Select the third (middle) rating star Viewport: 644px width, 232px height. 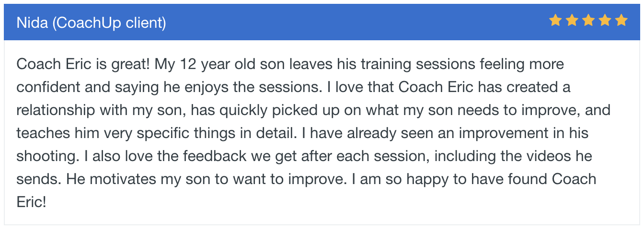[x=588, y=21]
